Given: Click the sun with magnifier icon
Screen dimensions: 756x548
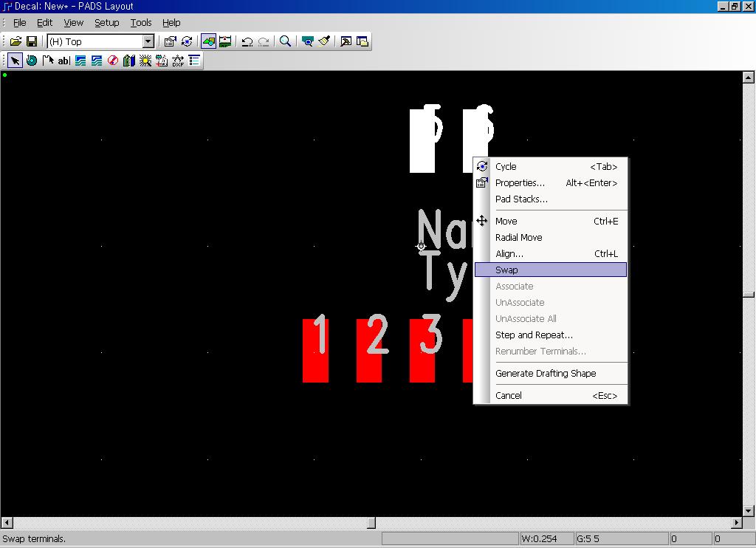Looking at the screenshot, I should coord(145,61).
